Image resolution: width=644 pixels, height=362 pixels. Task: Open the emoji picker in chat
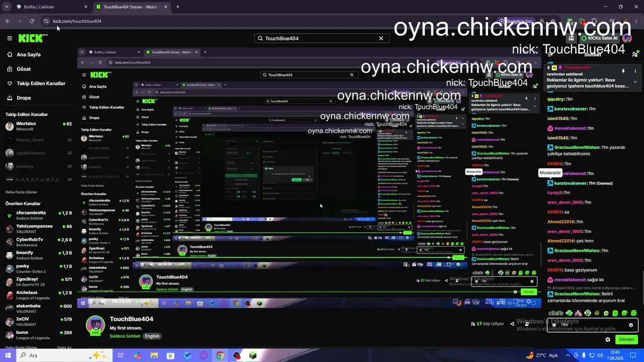pos(631,325)
